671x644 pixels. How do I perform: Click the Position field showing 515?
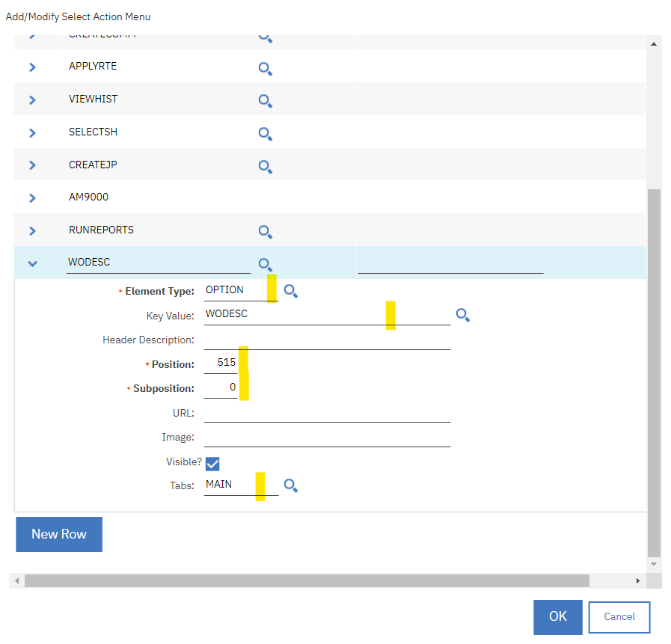tap(224, 363)
